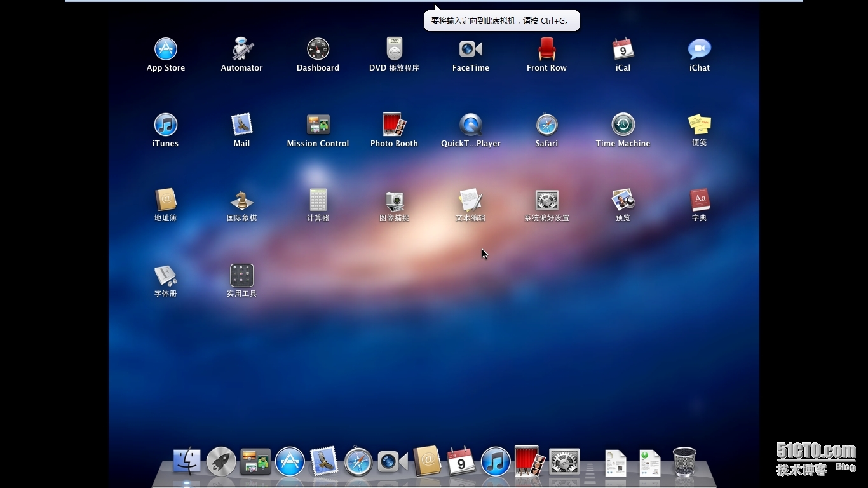Open 地址簿 in the Launchpad grid
The height and width of the screenshot is (488, 868).
click(x=166, y=200)
